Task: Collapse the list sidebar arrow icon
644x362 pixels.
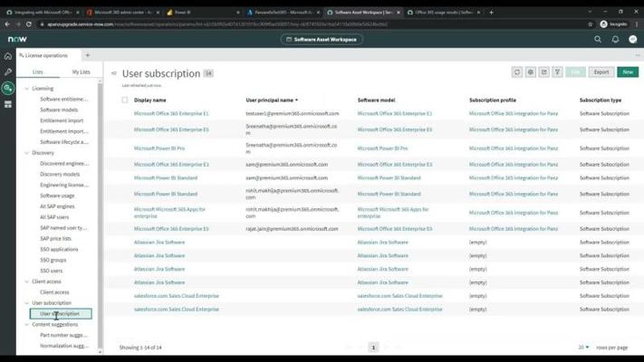Action: point(114,73)
